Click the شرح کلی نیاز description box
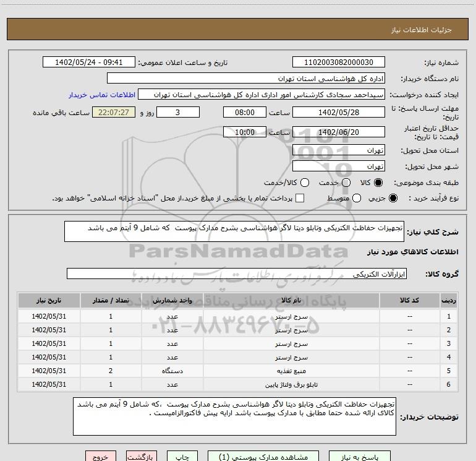Viewport: 476px width, 461px height. (234, 232)
